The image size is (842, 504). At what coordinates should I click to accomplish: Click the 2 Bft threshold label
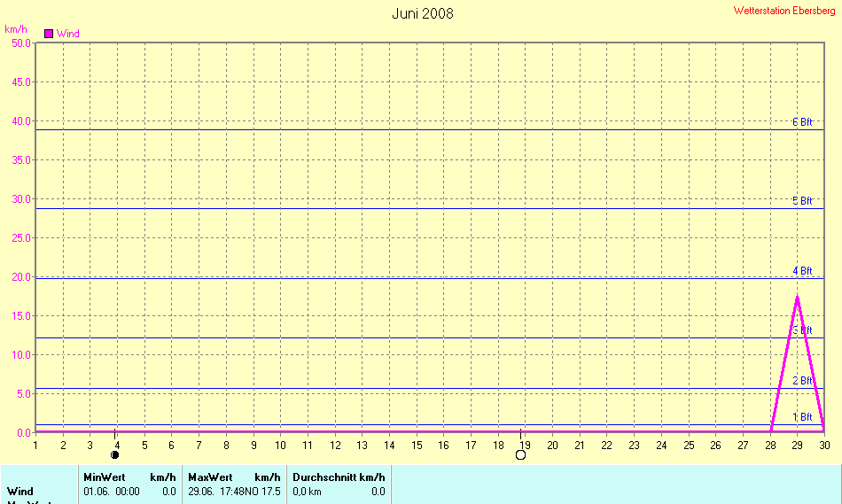click(x=802, y=381)
